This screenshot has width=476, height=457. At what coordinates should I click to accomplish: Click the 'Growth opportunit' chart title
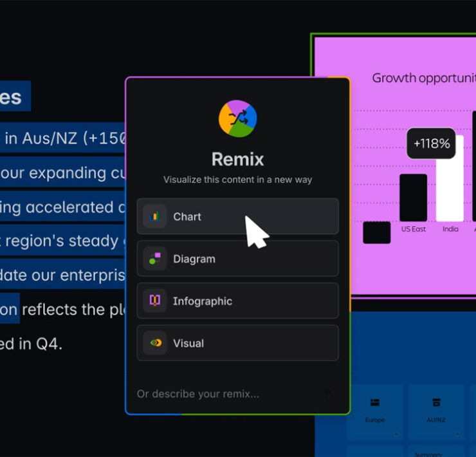[x=424, y=79]
